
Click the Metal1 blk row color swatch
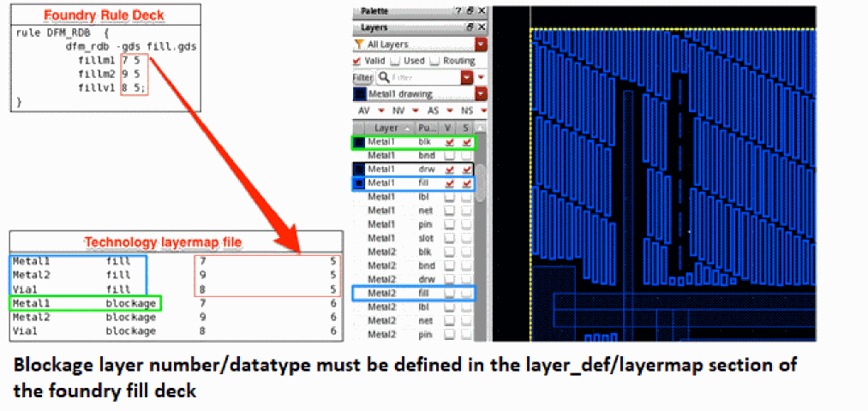[x=359, y=142]
